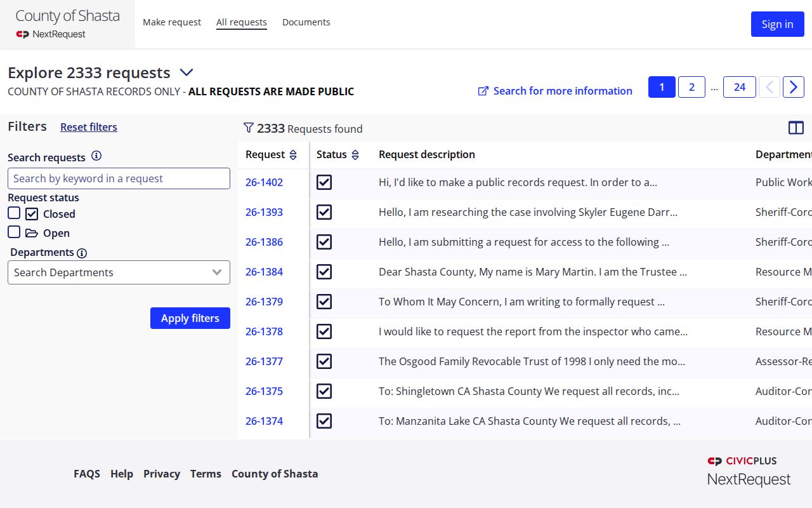This screenshot has height=508, width=812.
Task: Open request 26-1393
Action: pyautogui.click(x=264, y=212)
